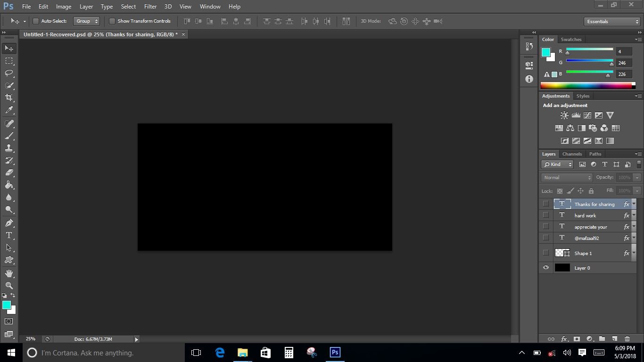The height and width of the screenshot is (362, 644).
Task: Delete layer using trash icon
Action: pos(627,339)
